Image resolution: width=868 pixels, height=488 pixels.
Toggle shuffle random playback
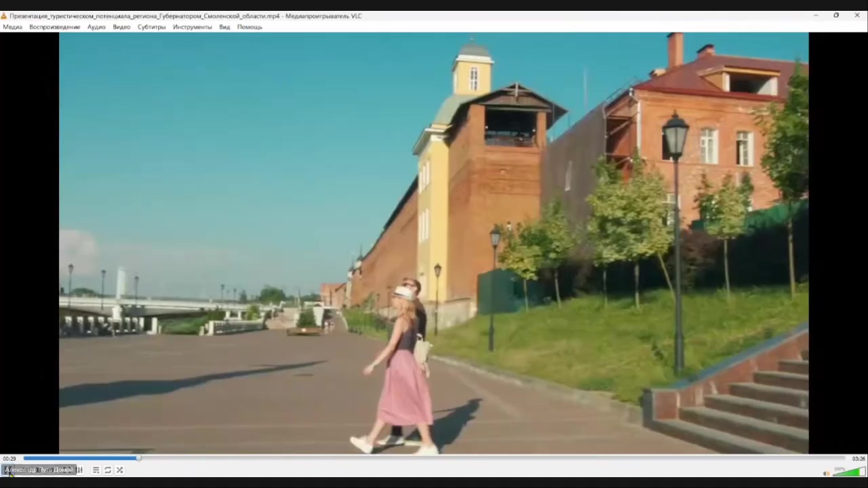click(x=119, y=470)
